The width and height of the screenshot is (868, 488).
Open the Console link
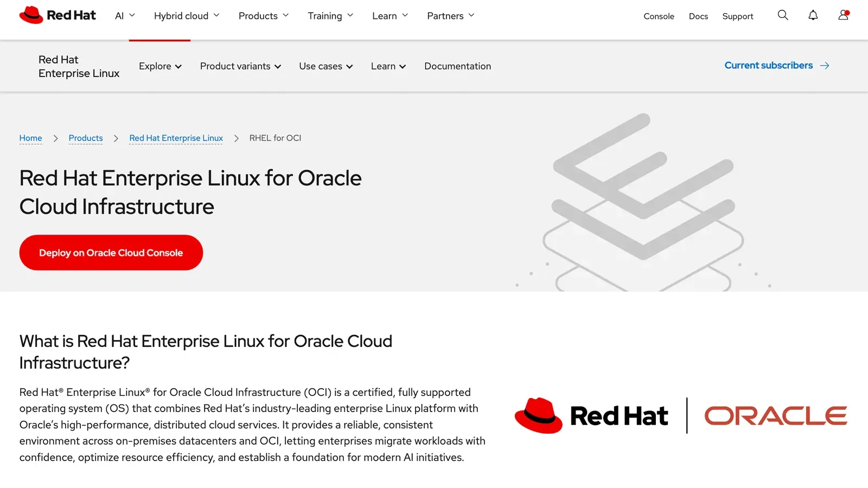659,16
